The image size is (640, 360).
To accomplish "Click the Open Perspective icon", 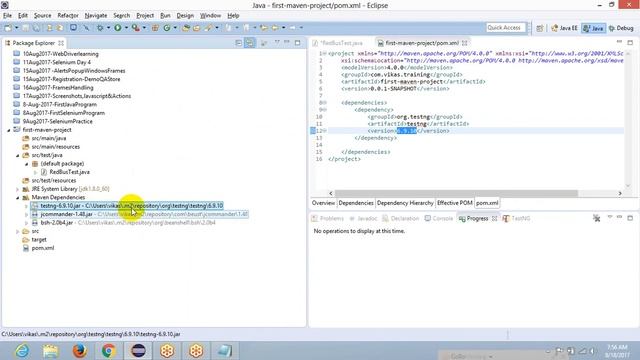I will 540,28.
